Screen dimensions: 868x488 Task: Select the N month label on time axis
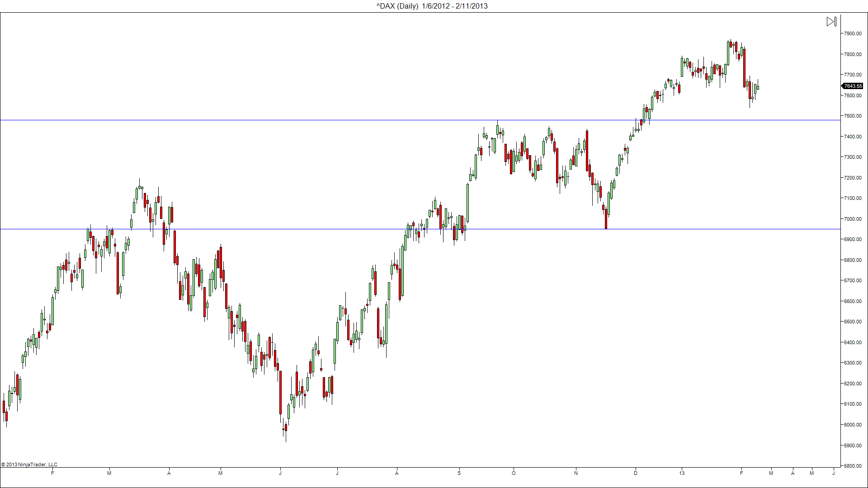click(x=576, y=474)
